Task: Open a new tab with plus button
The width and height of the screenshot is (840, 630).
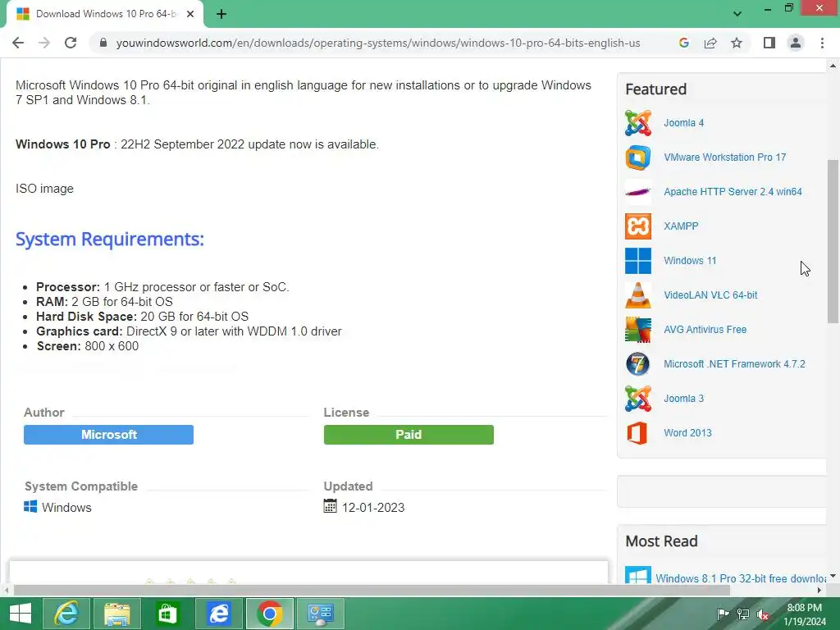Action: coord(221,14)
